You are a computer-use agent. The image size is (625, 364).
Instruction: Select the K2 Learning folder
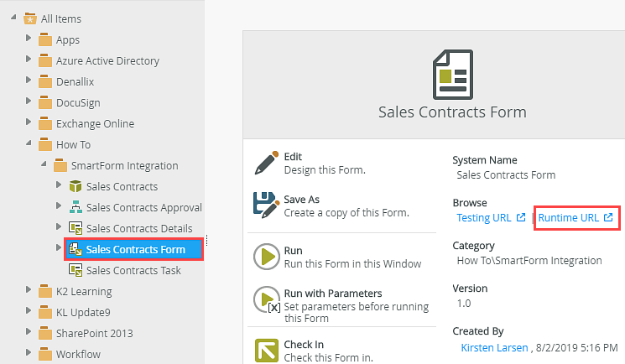point(84,292)
